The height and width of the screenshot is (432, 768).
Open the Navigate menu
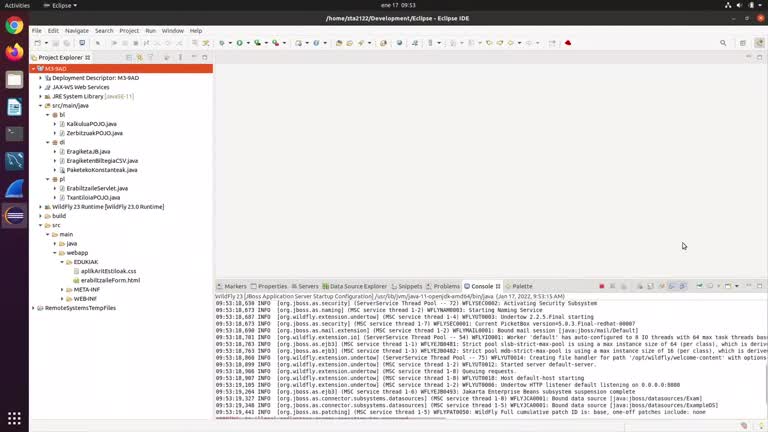point(77,31)
